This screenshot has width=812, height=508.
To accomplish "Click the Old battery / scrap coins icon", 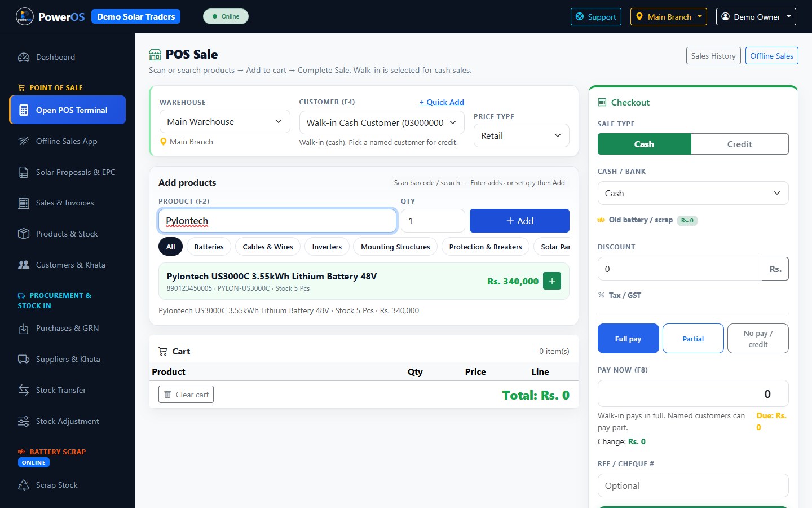I will [601, 220].
